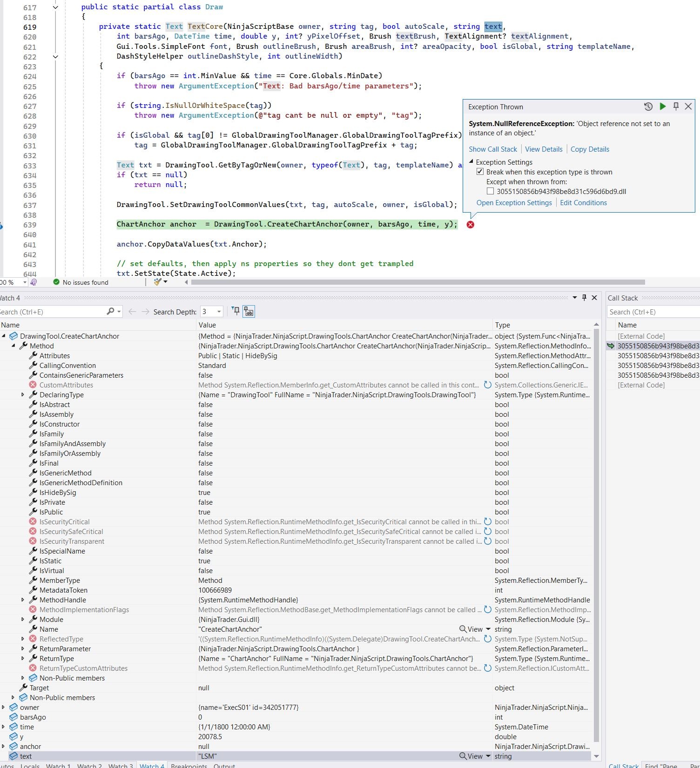Refresh the ReflectedType value
Viewport: 700px width, 768px height.
487,639
